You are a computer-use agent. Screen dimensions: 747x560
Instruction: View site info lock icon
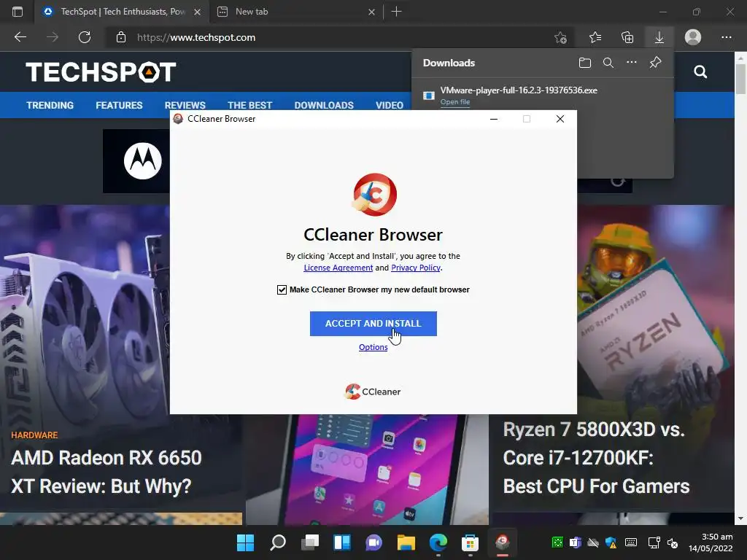click(121, 37)
